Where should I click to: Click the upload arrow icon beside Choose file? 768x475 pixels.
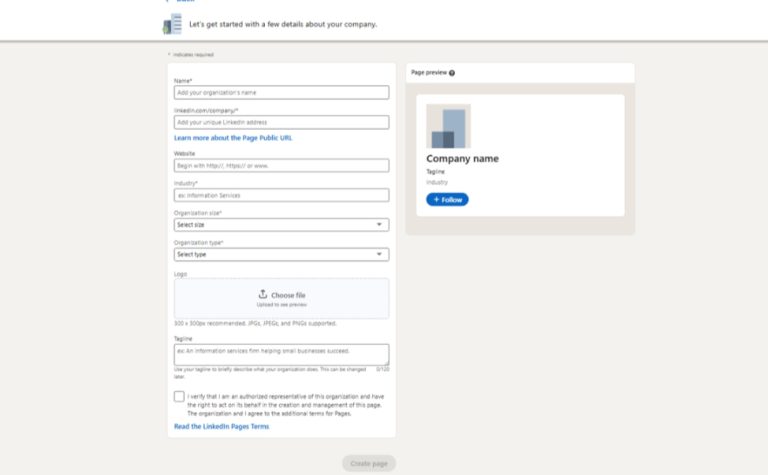tap(263, 294)
